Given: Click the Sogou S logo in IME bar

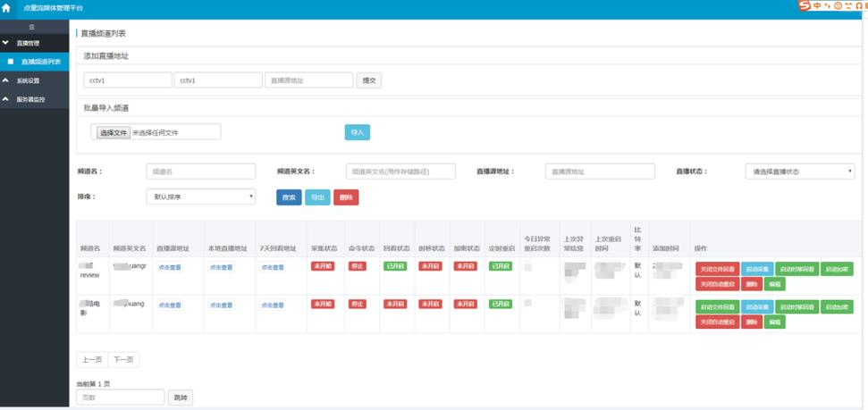Looking at the screenshot, I should (x=804, y=5).
